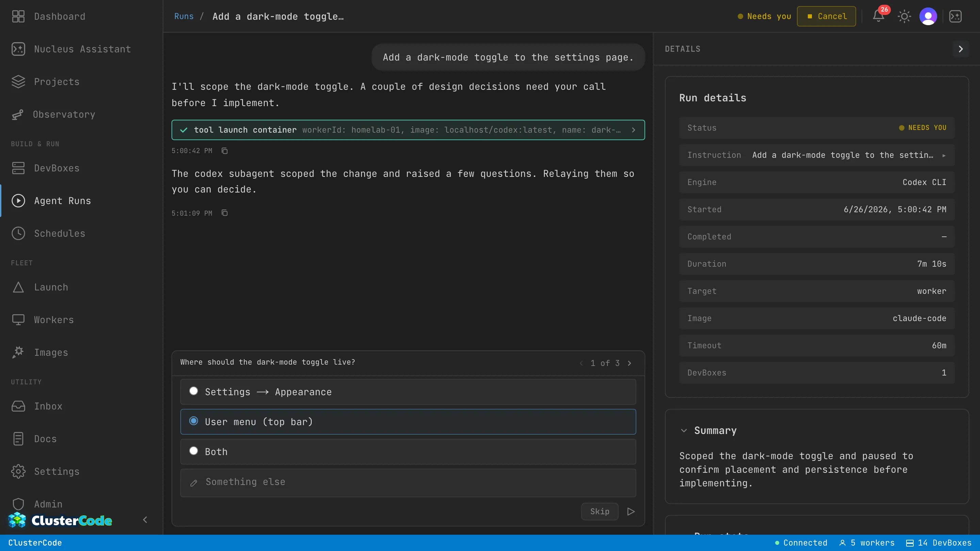Viewport: 980px width, 551px height.
Task: Open the assistant panel icon in top bar
Action: 955,16
